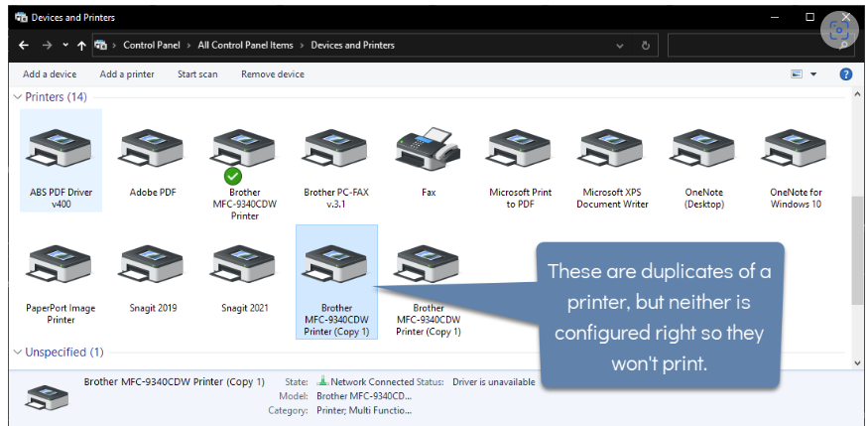This screenshot has height=426, width=868.
Task: Select the Adobe PDF printer icon
Action: 152,149
